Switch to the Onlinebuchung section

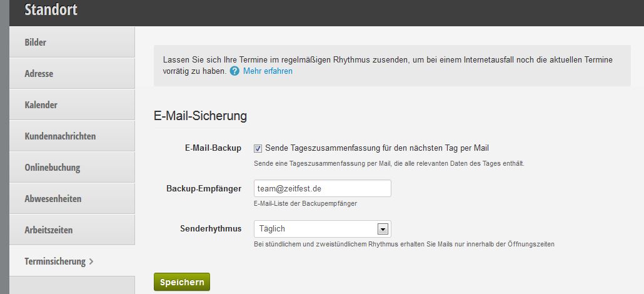pyautogui.click(x=53, y=168)
